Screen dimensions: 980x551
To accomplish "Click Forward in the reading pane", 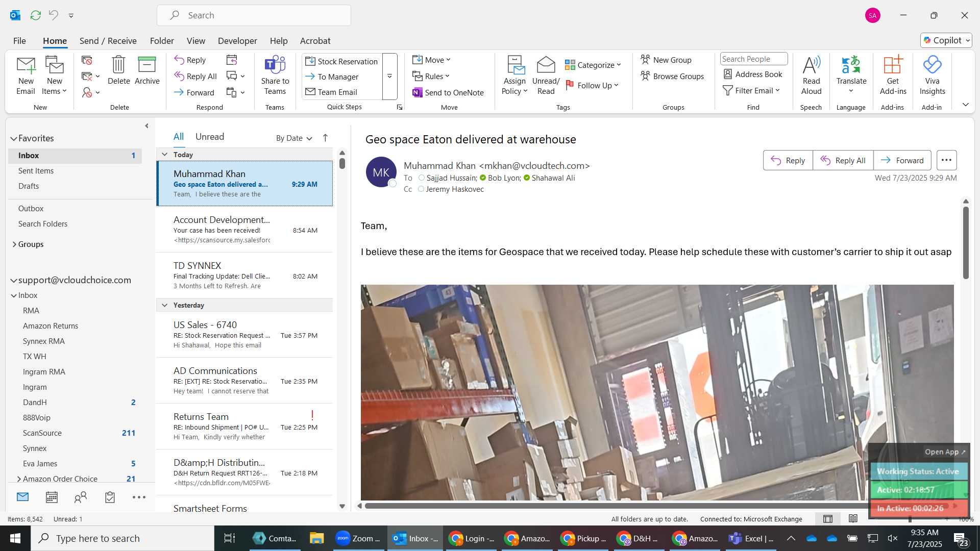I will 902,160.
